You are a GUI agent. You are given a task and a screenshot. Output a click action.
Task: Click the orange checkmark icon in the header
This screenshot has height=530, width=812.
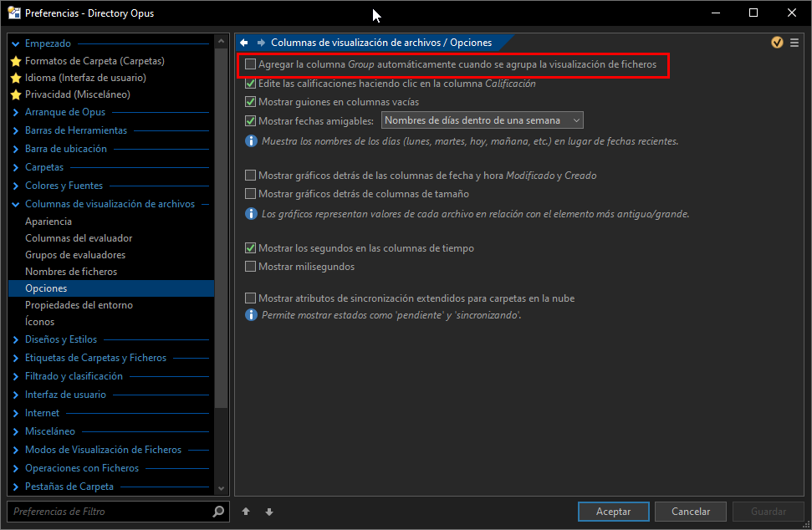click(777, 43)
